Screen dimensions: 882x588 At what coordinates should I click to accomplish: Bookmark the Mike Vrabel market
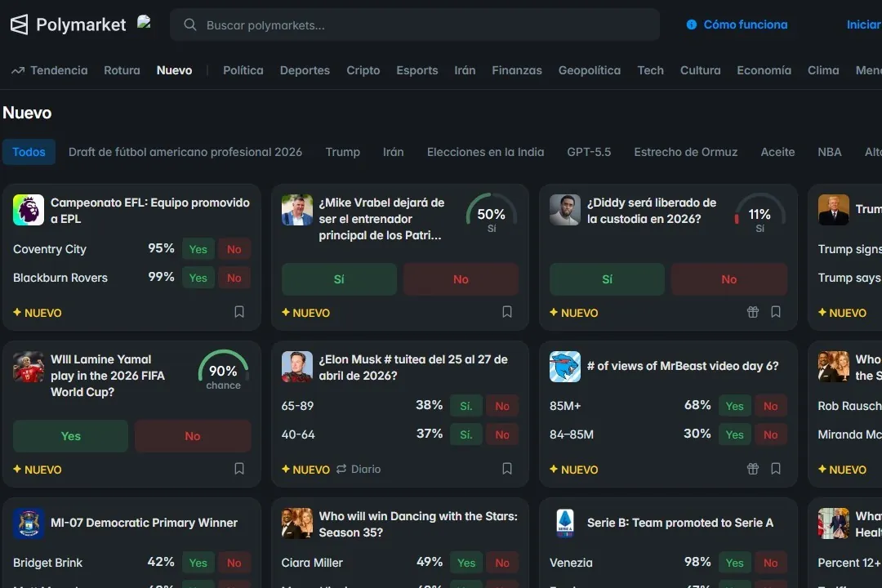507,312
